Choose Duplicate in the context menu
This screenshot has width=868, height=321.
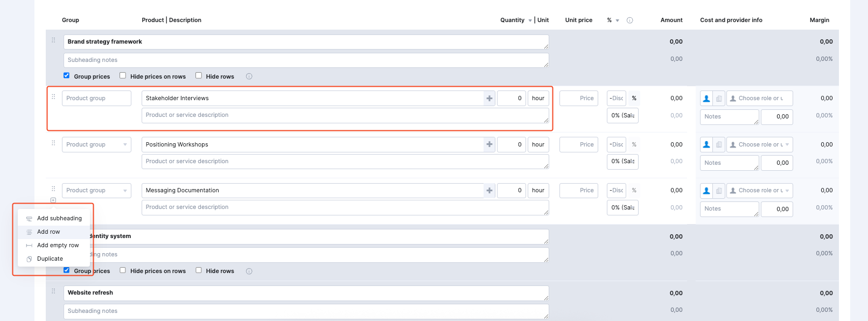50,259
